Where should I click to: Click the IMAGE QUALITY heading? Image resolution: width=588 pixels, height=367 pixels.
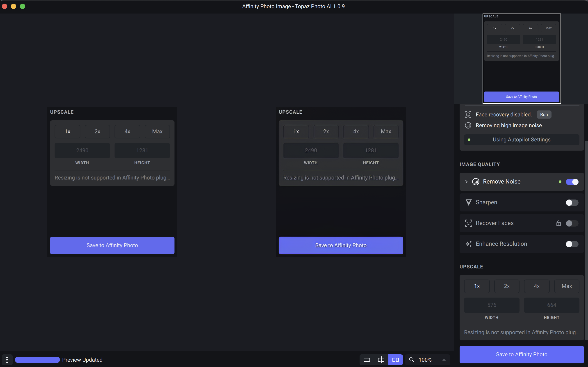(479, 164)
